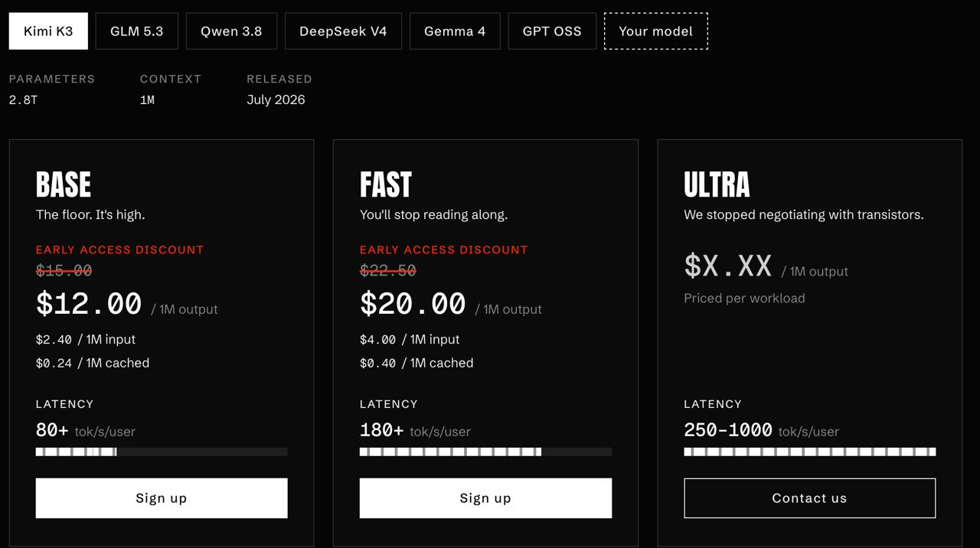Click the Priced per workload text
This screenshot has height=548, width=980.
click(744, 298)
